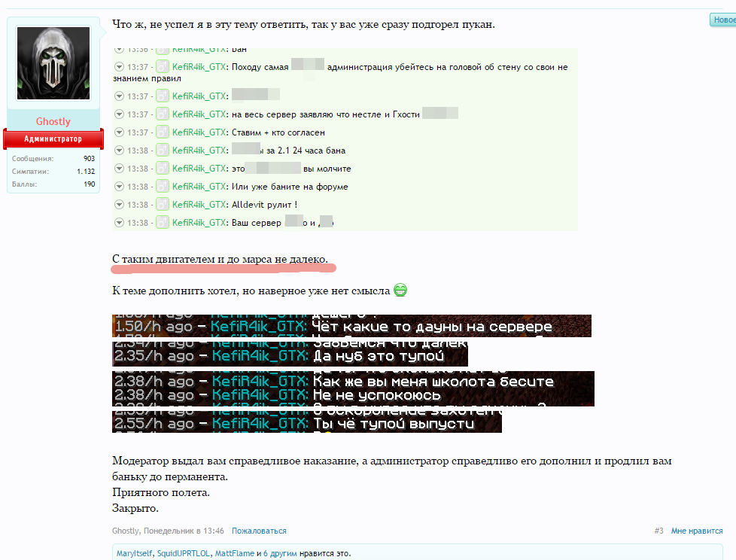This screenshot has width=736, height=560.
Task: Open the Ghostly username profile link
Action: tap(53, 122)
